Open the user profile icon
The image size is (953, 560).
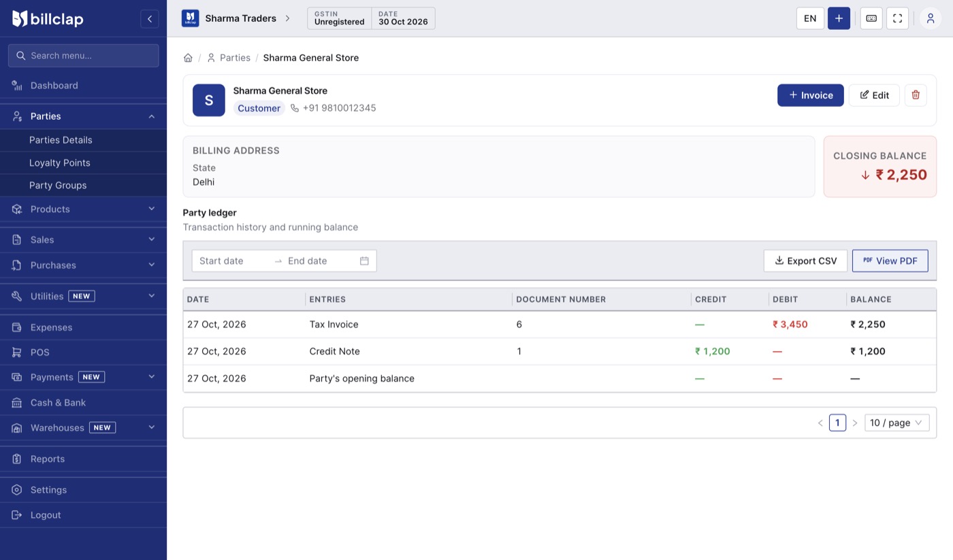931,18
